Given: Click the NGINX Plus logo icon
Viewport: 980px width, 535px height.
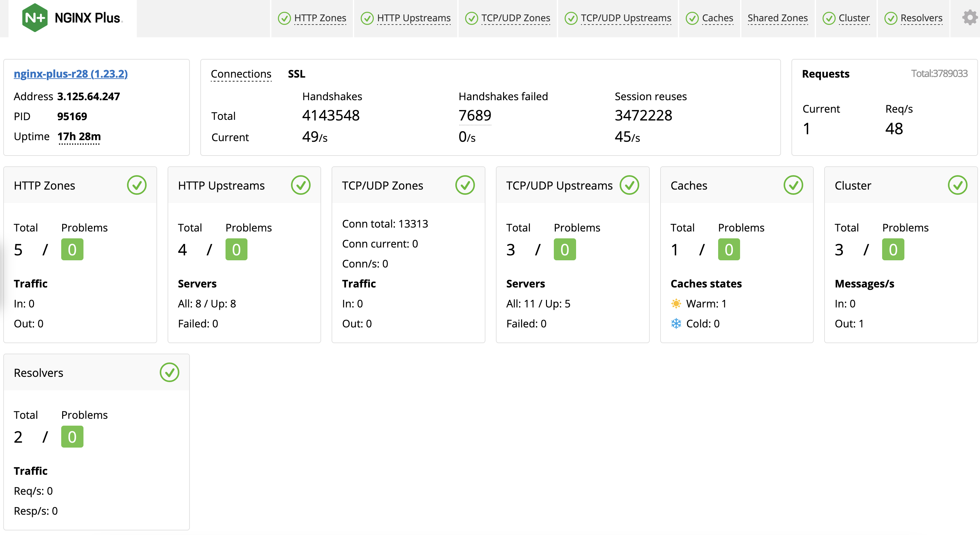Looking at the screenshot, I should (x=35, y=18).
